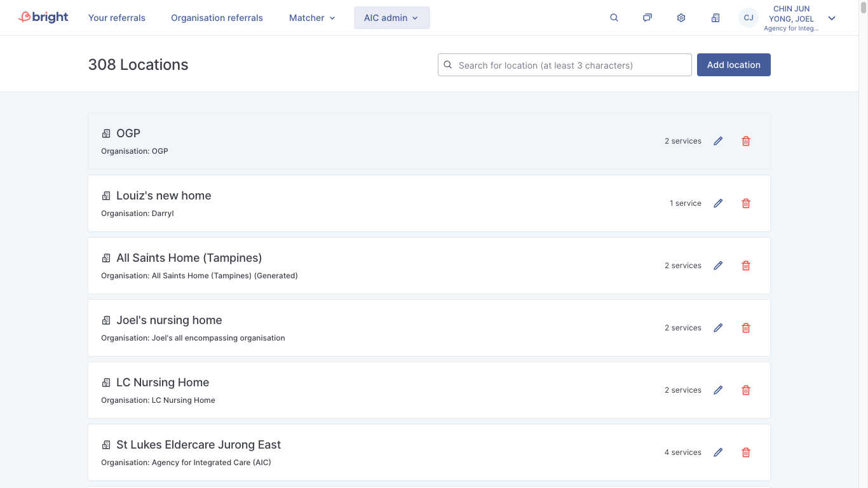Click building icon beside LC Nursing Home
The height and width of the screenshot is (488, 868).
tap(106, 383)
